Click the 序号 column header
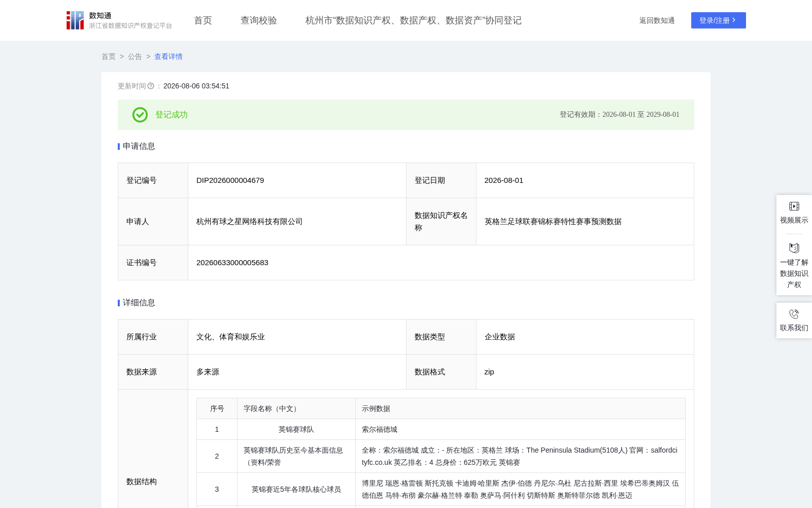 [x=217, y=408]
